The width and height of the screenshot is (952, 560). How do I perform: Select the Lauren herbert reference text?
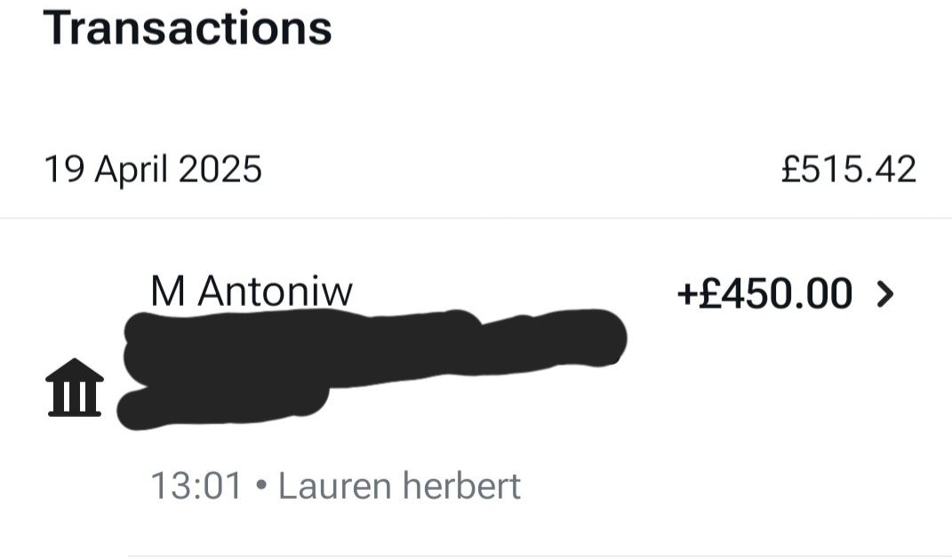pyautogui.click(x=399, y=486)
